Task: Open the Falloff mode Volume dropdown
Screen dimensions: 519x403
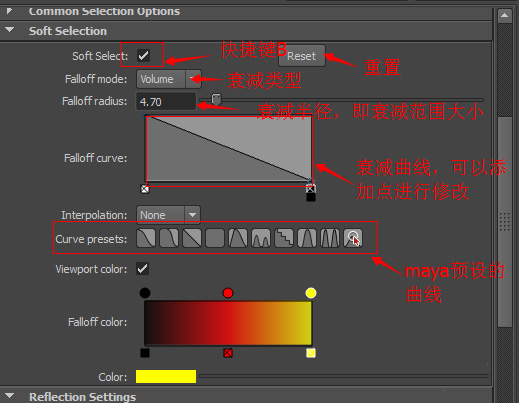Action: click(169, 79)
